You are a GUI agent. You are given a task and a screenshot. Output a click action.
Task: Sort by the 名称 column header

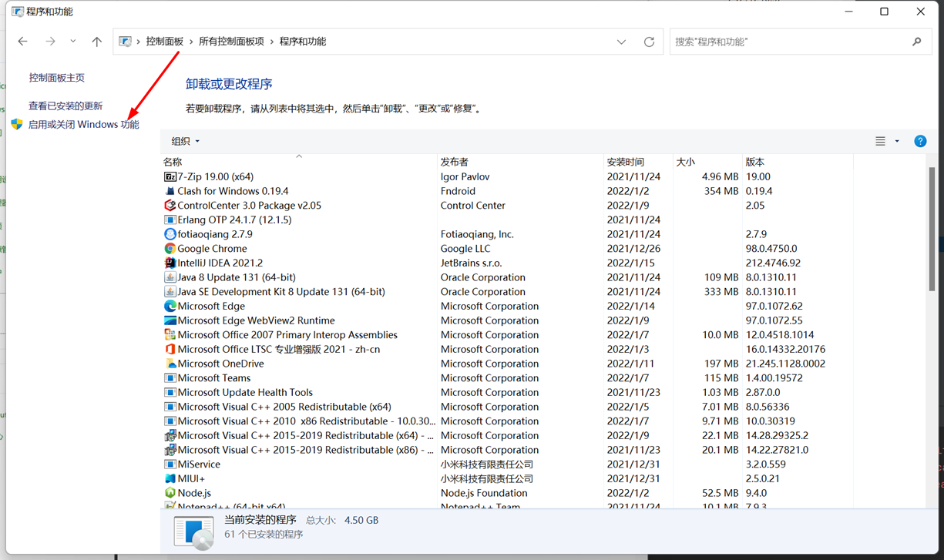coord(299,162)
